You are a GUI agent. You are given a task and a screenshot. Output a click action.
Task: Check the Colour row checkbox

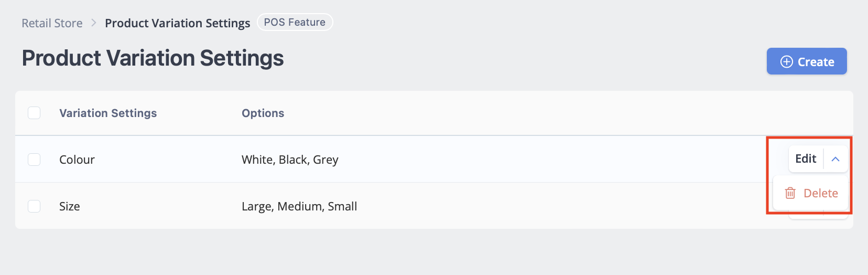[x=34, y=159]
